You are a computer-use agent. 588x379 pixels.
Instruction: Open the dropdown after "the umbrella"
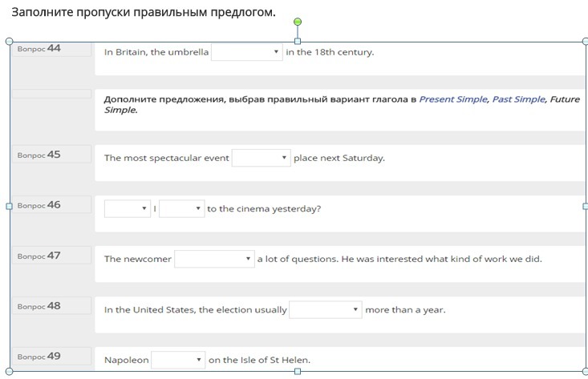246,52
